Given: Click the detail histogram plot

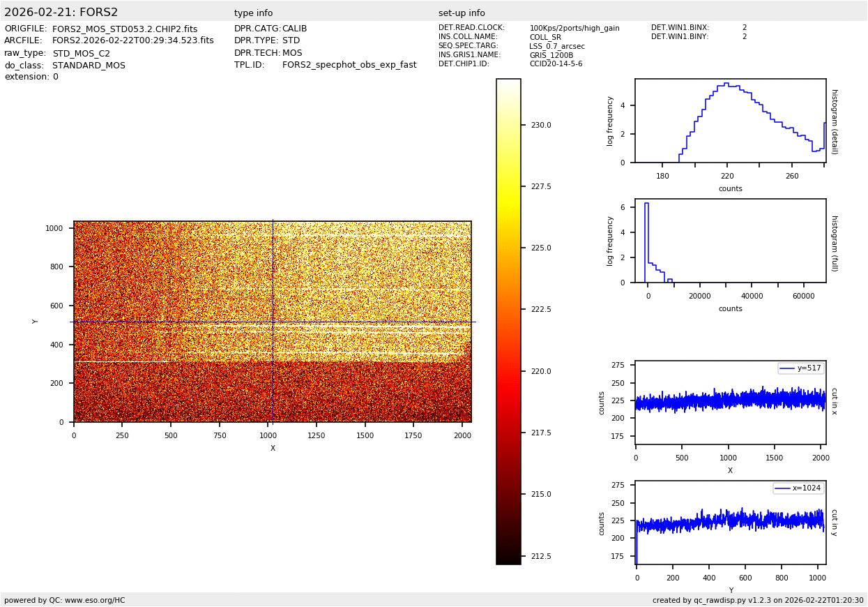Looking at the screenshot, I should (730, 121).
